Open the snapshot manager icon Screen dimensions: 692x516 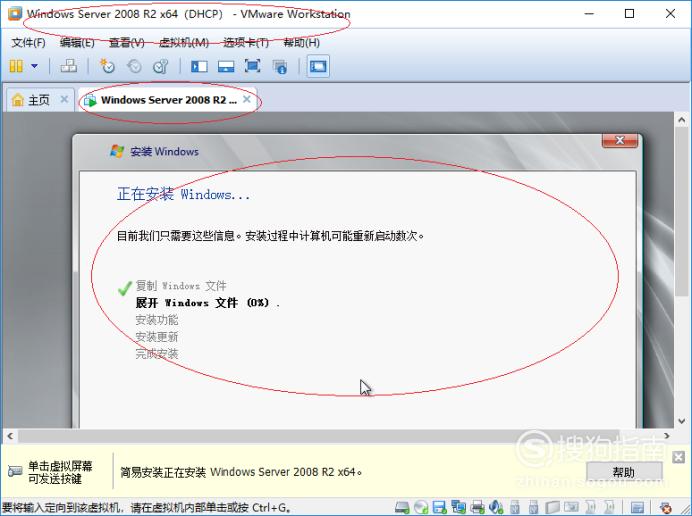point(161,66)
